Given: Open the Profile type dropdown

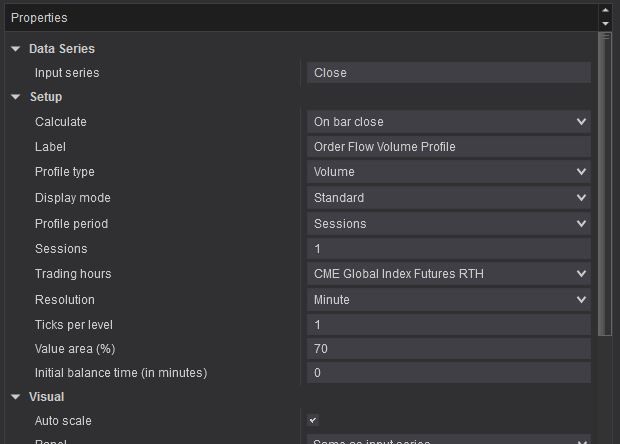Looking at the screenshot, I should coord(448,172).
